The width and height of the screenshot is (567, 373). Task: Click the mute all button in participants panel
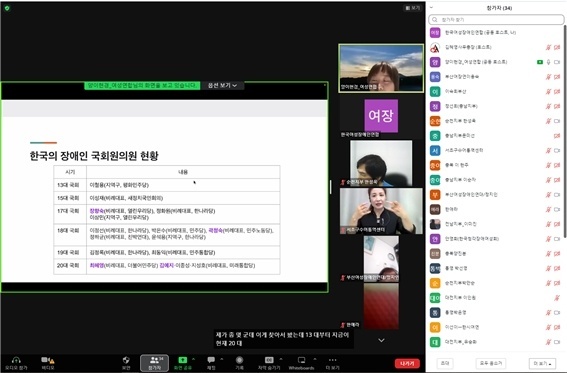[x=491, y=363]
